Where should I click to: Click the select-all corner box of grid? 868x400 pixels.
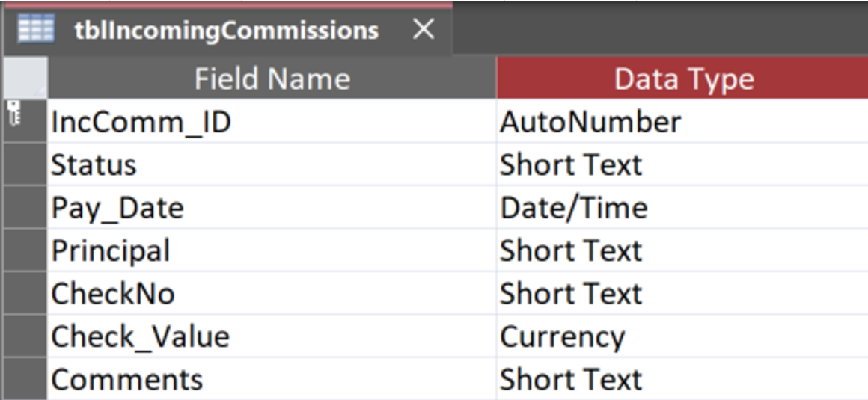tap(24, 79)
